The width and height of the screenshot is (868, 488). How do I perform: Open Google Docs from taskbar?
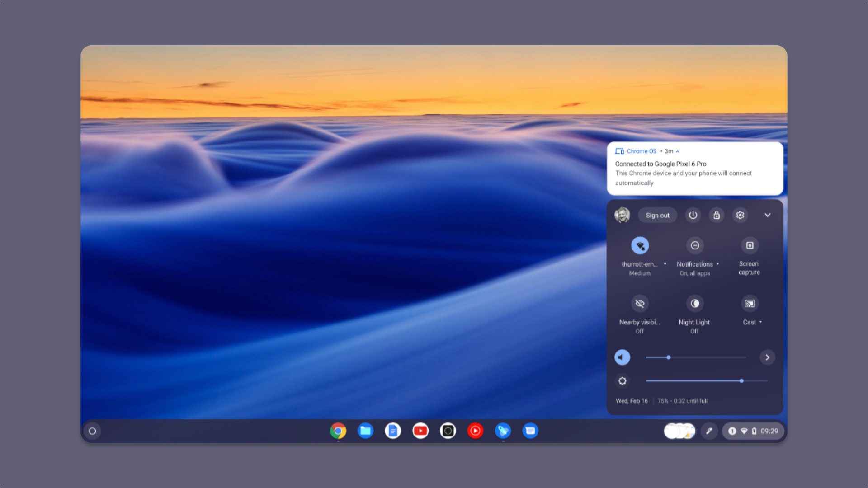tap(393, 430)
